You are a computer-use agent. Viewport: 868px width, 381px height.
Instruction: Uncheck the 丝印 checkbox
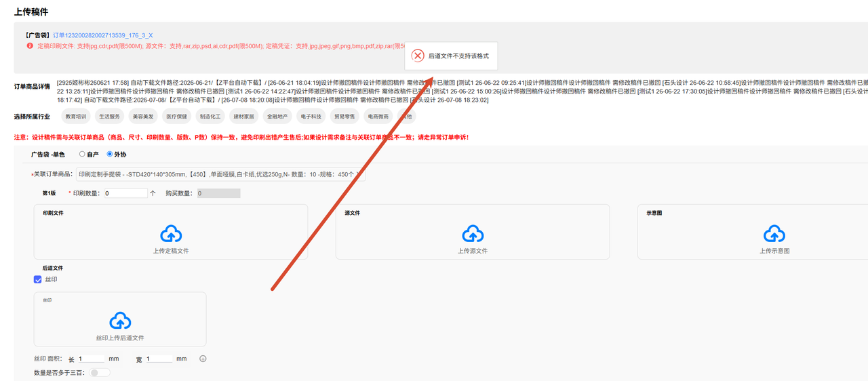pyautogui.click(x=38, y=279)
